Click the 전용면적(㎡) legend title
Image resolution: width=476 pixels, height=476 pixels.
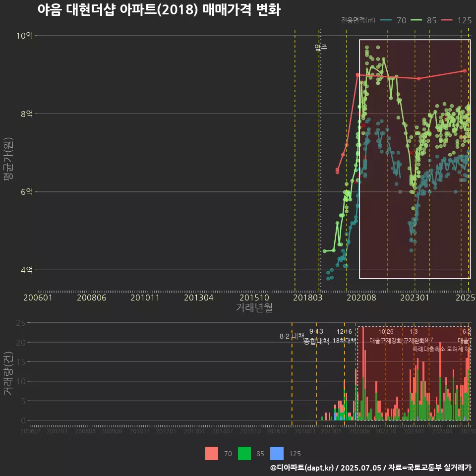(x=358, y=20)
